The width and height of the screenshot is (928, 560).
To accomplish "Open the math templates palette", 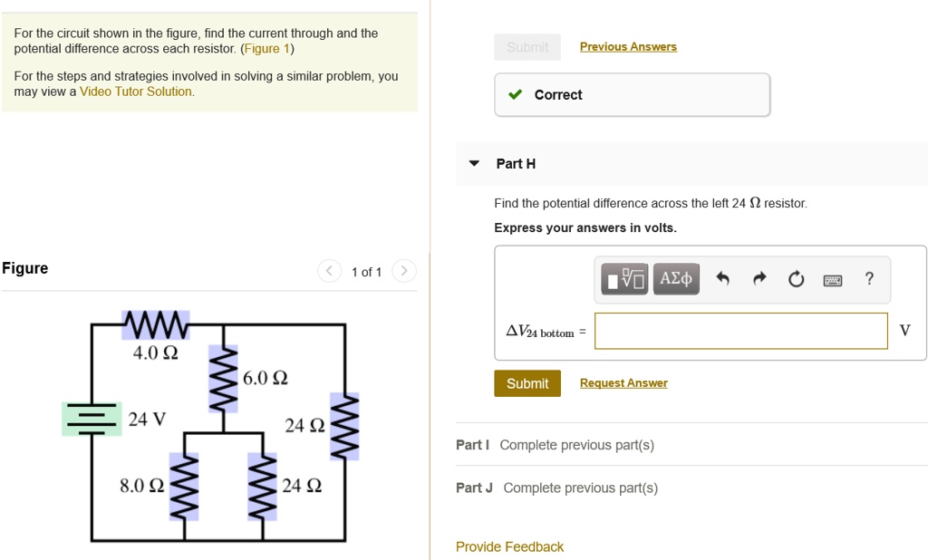I will (x=623, y=279).
